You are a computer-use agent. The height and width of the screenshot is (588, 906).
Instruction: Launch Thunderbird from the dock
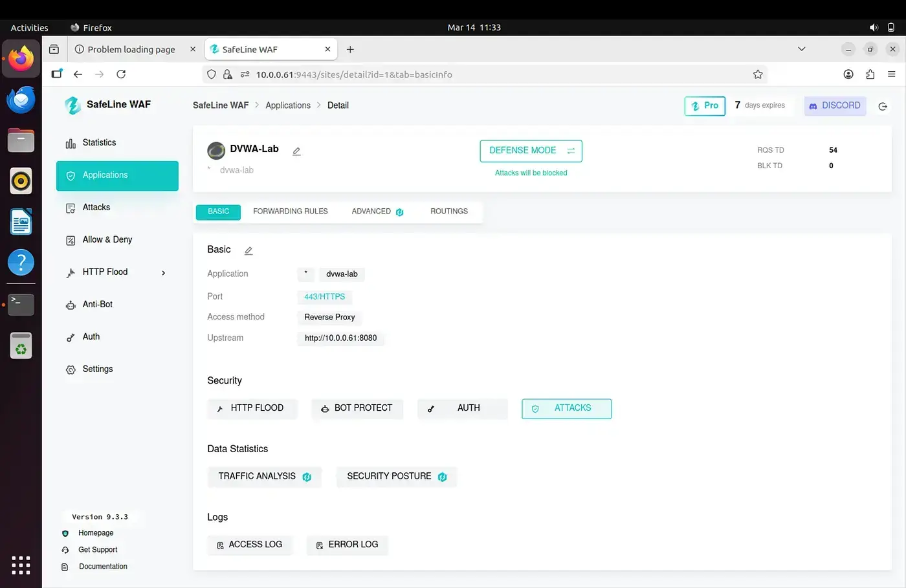pos(21,100)
